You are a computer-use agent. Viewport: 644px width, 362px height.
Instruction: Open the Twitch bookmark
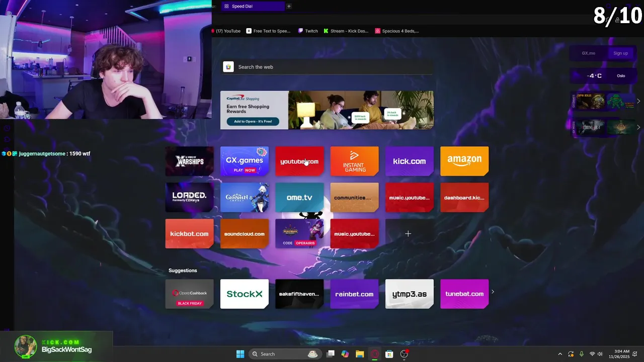pos(308,31)
